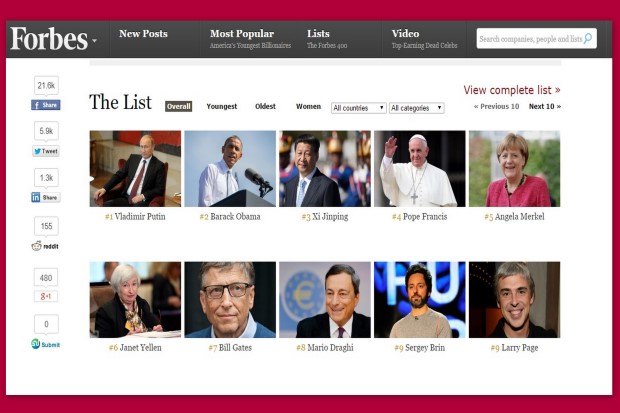
Task: Select the Overall filter
Action: pos(178,106)
